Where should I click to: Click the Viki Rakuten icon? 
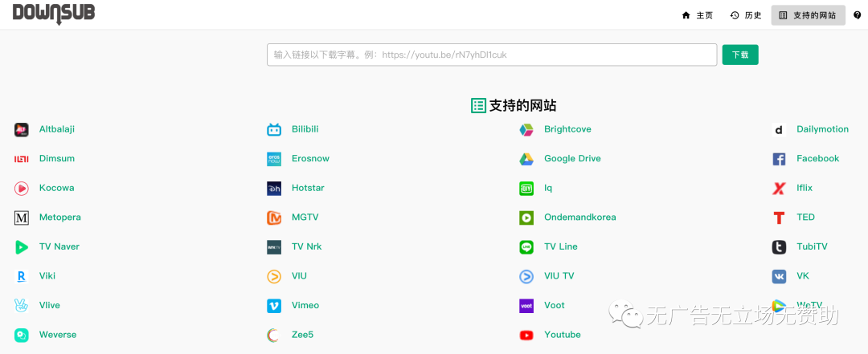pyautogui.click(x=21, y=276)
